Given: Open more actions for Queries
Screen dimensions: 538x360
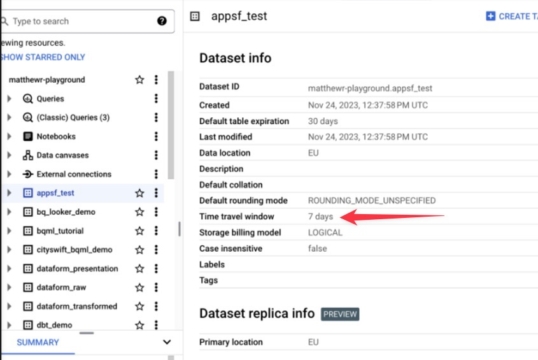Looking at the screenshot, I should 156,98.
